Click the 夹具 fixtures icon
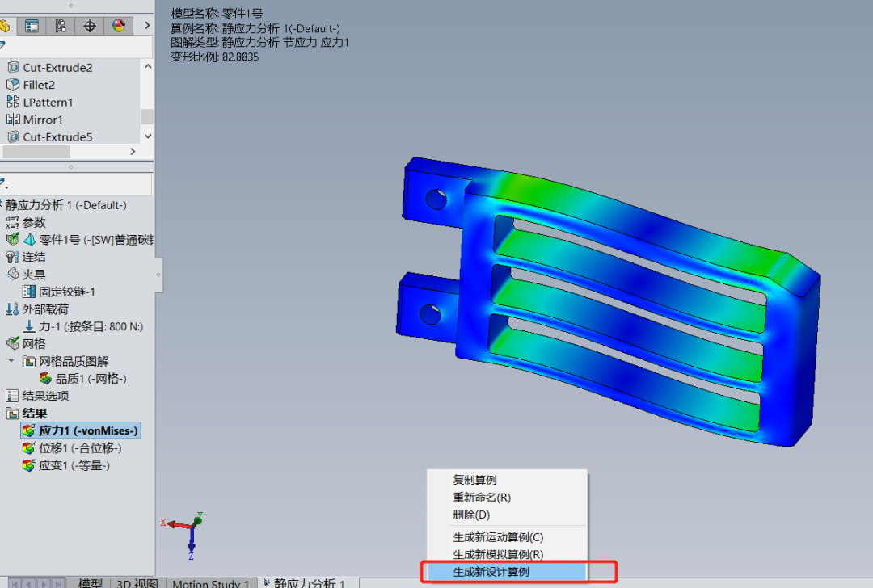873x588 pixels. coord(12,275)
